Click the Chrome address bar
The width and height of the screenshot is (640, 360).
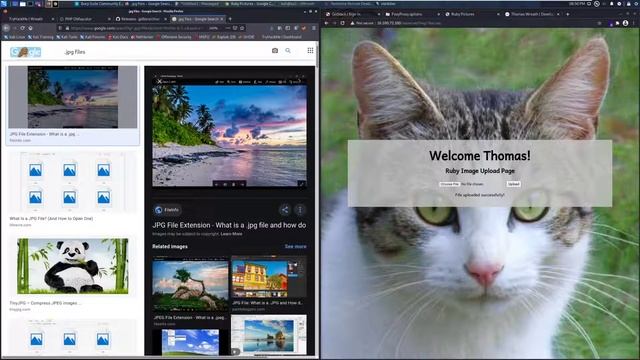tap(473, 23)
